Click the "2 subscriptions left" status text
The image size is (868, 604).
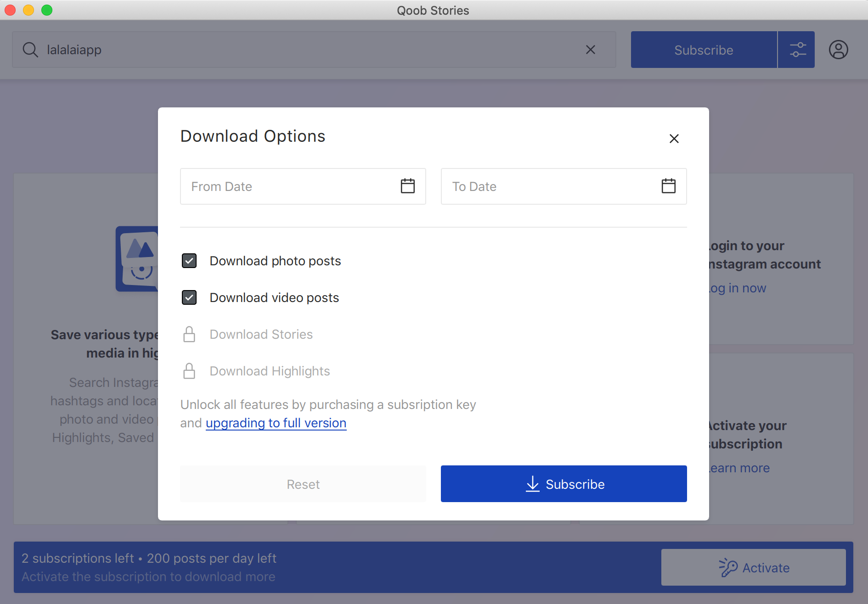[x=78, y=558]
